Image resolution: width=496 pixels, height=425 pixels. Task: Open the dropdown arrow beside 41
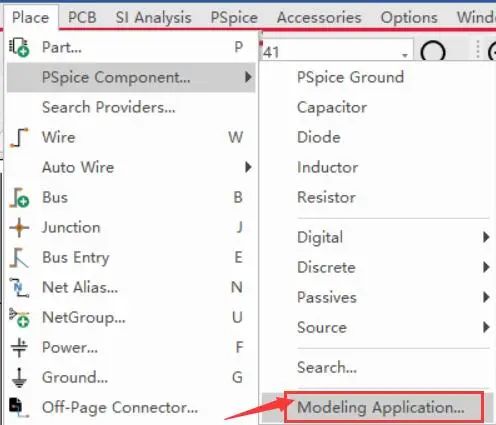click(x=405, y=54)
